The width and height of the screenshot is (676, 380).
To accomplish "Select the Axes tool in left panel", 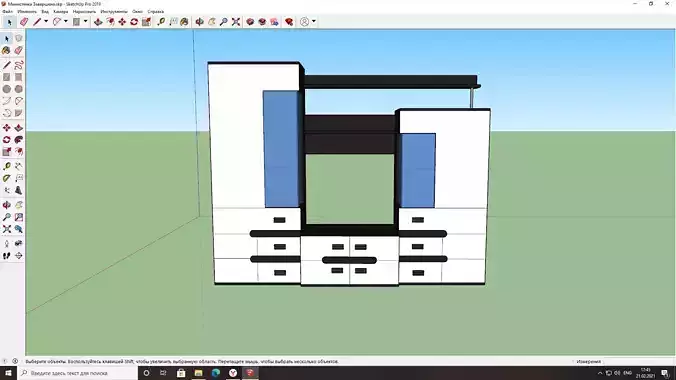I will click(x=6, y=190).
